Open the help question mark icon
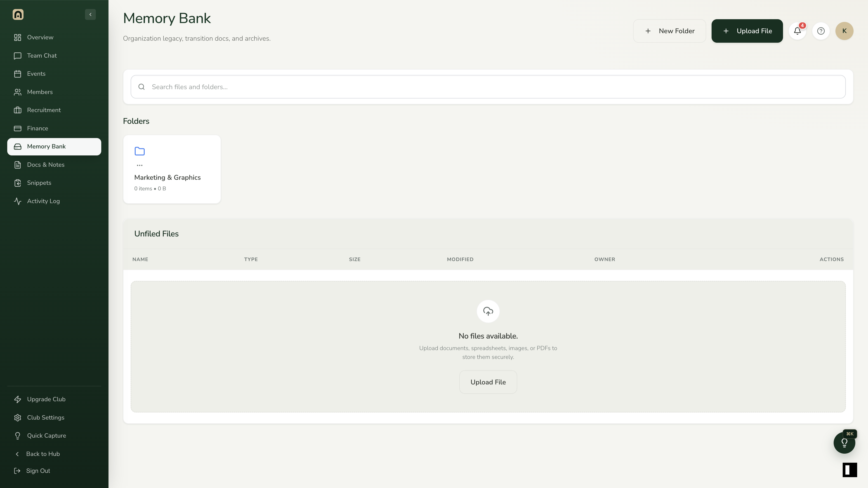Image resolution: width=868 pixels, height=488 pixels. [821, 31]
